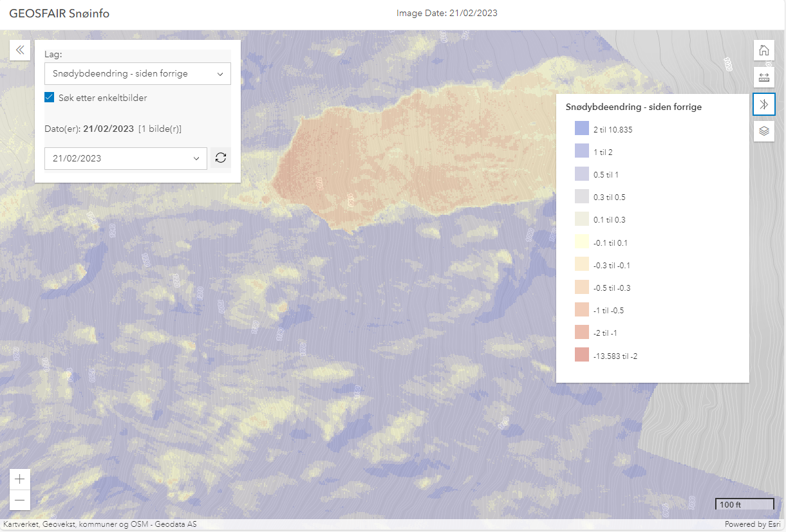Click the '[1 bilde(r)]' count text

click(x=160, y=128)
